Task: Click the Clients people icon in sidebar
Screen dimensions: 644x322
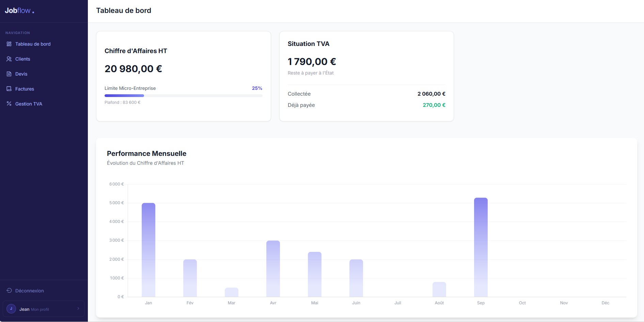Action: click(x=9, y=59)
